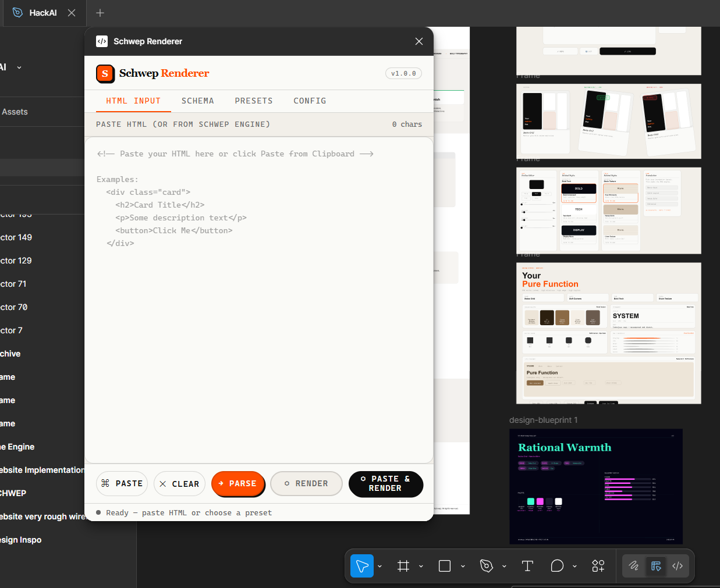Switch to Design mode
Image resolution: width=720 pixels, height=588 pixels.
point(656,566)
